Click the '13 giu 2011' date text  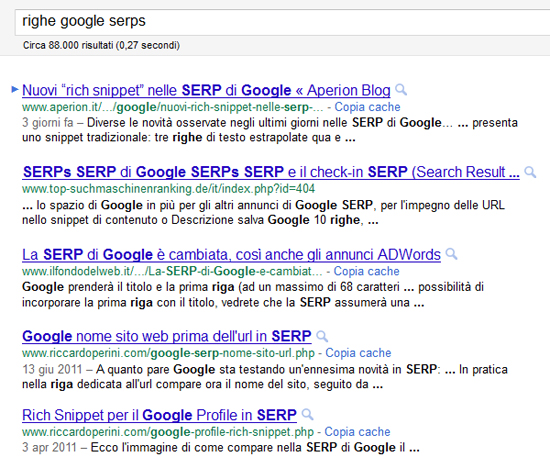click(52, 369)
